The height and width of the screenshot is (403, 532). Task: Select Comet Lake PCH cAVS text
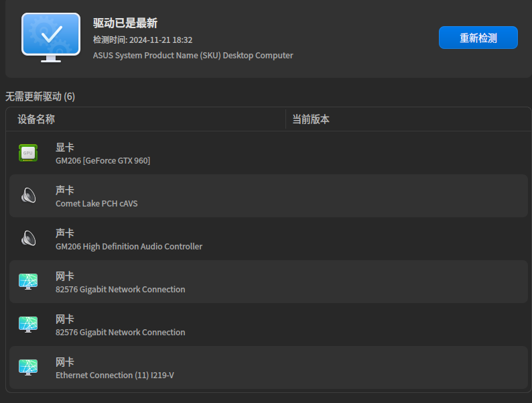click(96, 203)
